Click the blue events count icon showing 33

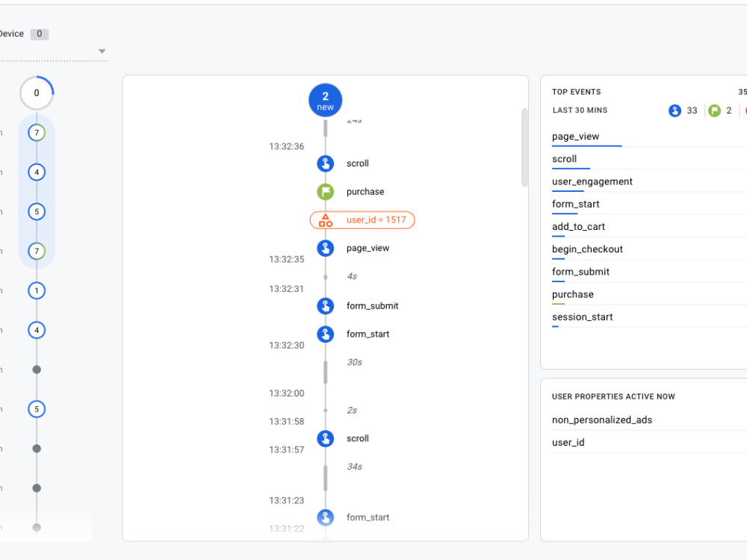pyautogui.click(x=675, y=111)
